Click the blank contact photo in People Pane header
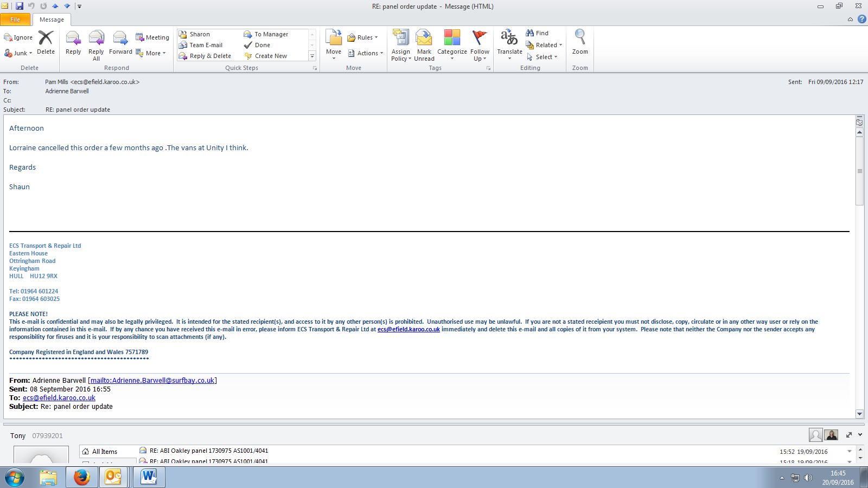The image size is (868, 488). [815, 435]
